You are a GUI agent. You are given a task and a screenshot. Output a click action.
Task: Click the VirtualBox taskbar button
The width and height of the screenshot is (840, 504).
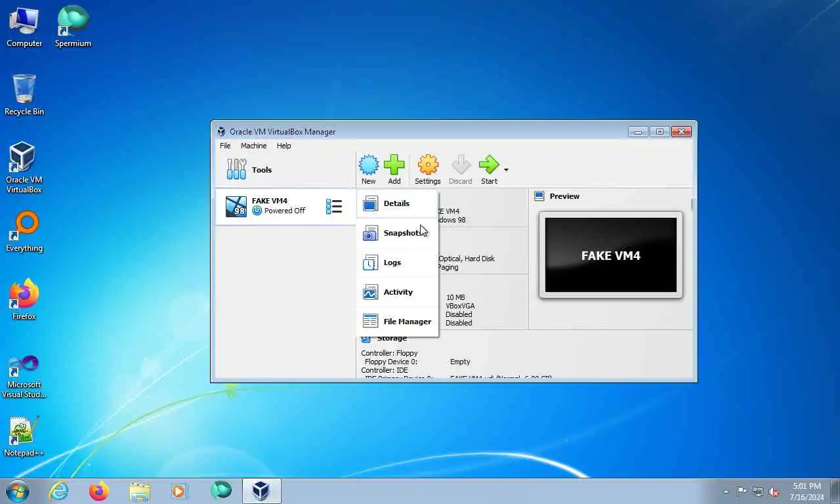click(x=262, y=491)
